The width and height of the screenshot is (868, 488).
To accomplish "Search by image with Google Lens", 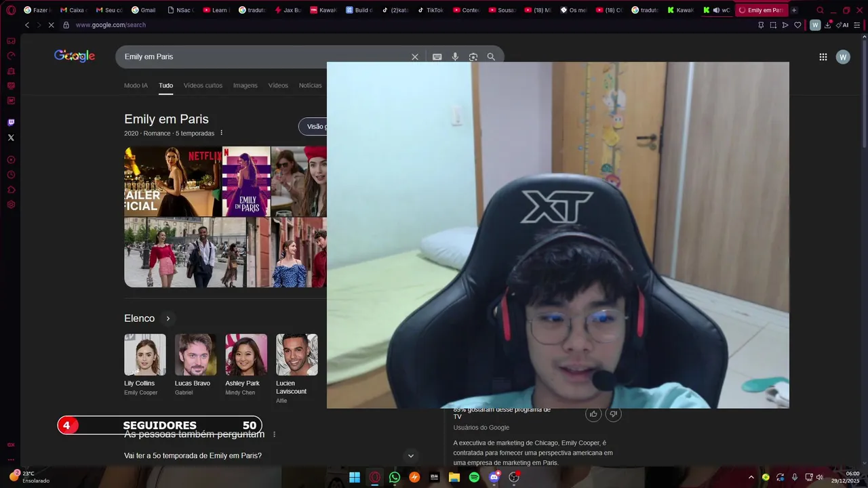I will click(x=473, y=57).
